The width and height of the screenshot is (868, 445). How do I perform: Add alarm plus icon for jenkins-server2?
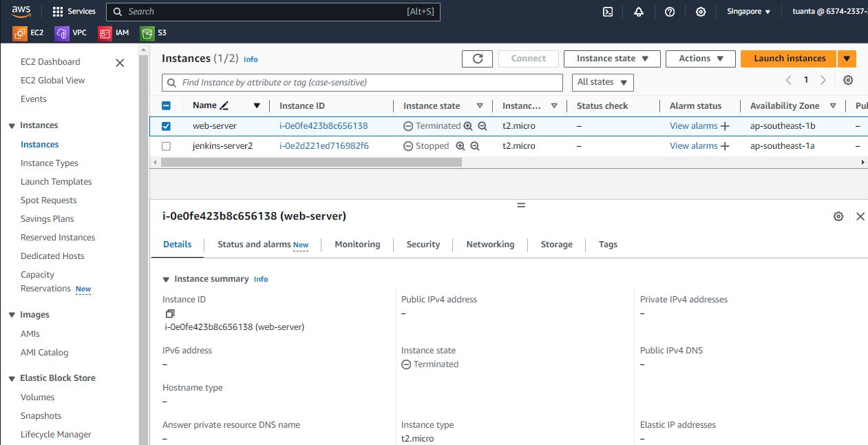click(x=725, y=146)
